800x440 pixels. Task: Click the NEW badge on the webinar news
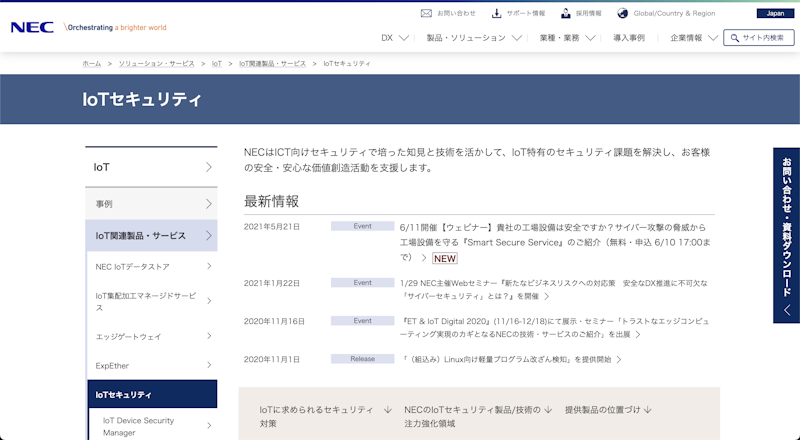445,258
